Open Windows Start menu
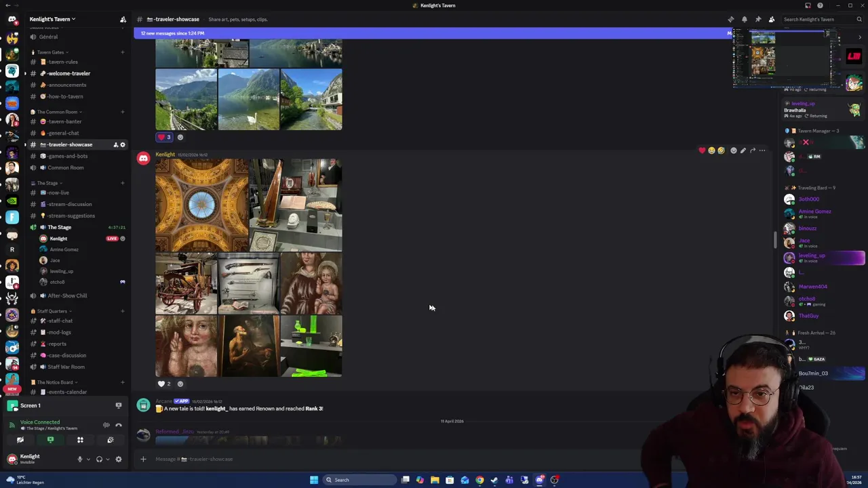Image resolution: width=868 pixels, height=488 pixels. pos(314,480)
